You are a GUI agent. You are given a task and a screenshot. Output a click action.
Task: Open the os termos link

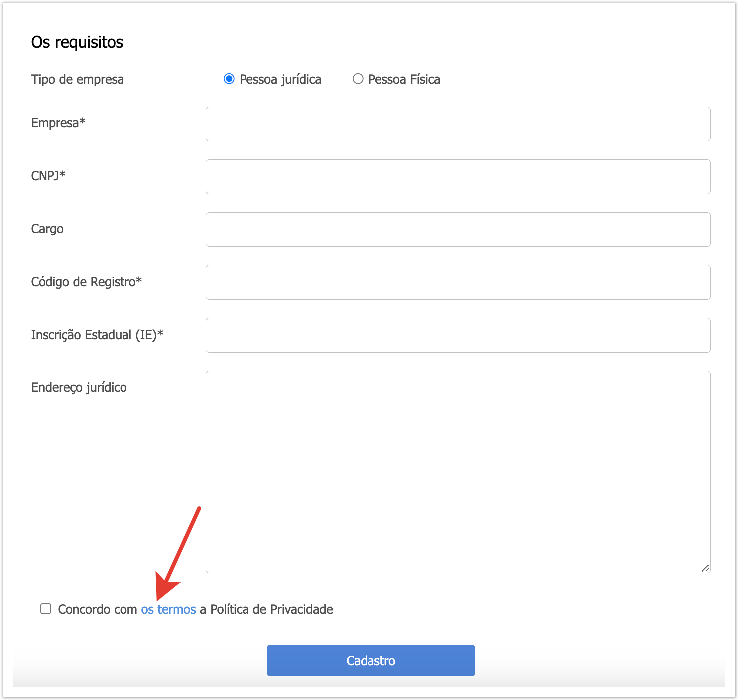(x=168, y=609)
